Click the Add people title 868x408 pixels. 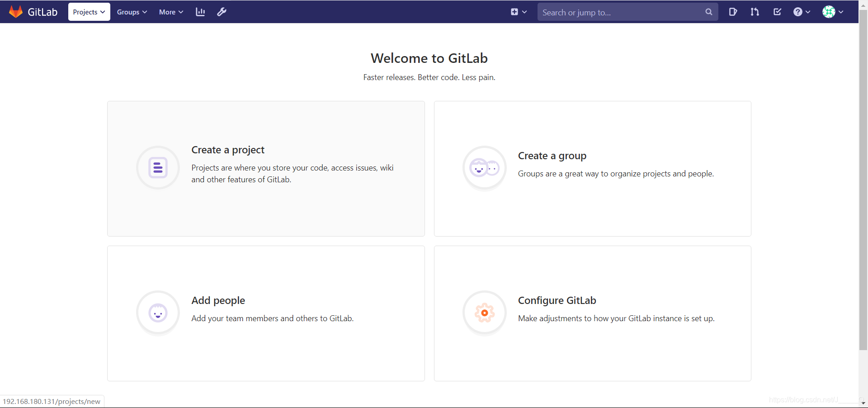(x=218, y=300)
